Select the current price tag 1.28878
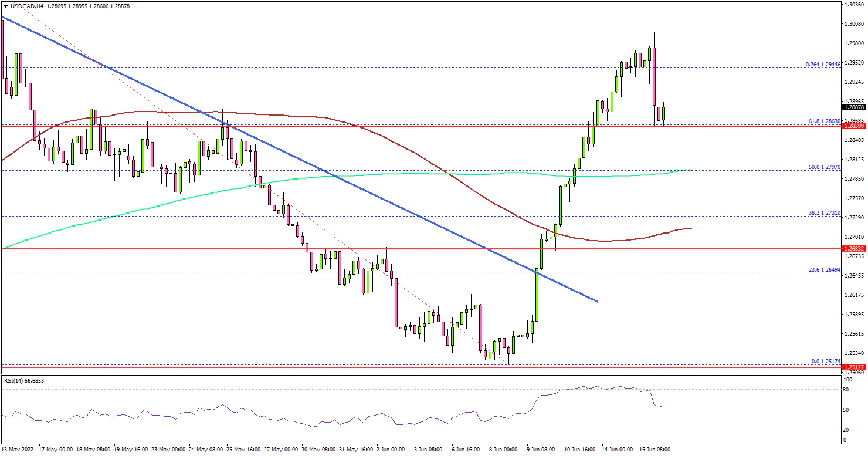Screen dimensions: 868x456 [x=855, y=107]
